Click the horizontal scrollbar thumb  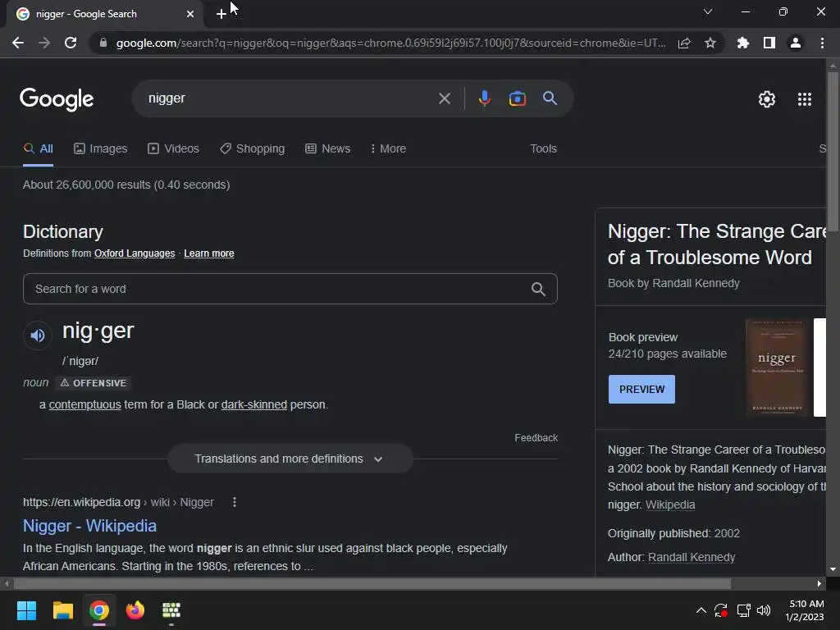(372, 584)
